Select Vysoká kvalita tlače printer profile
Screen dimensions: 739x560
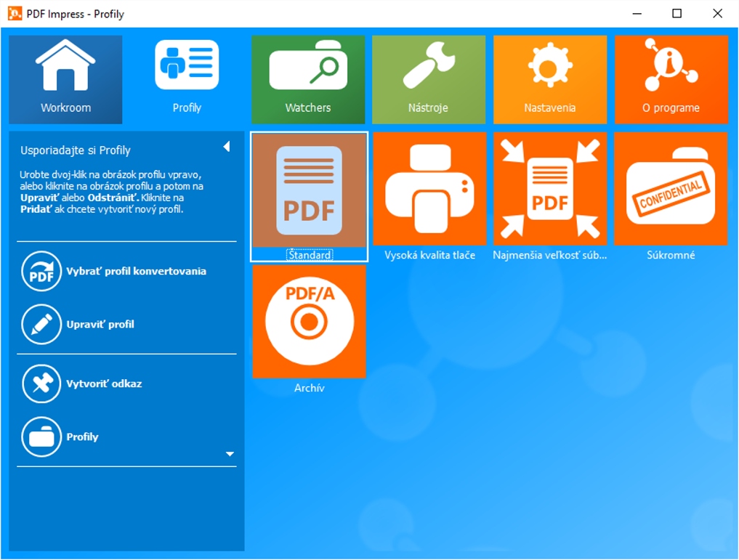click(429, 190)
